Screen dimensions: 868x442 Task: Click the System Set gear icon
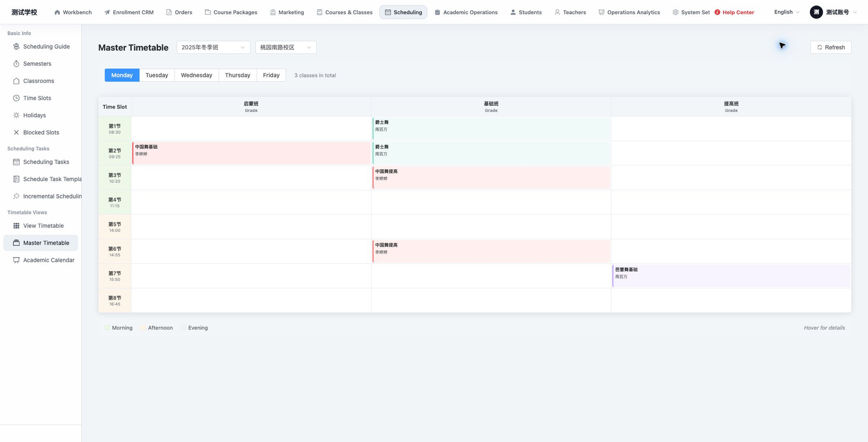(675, 12)
